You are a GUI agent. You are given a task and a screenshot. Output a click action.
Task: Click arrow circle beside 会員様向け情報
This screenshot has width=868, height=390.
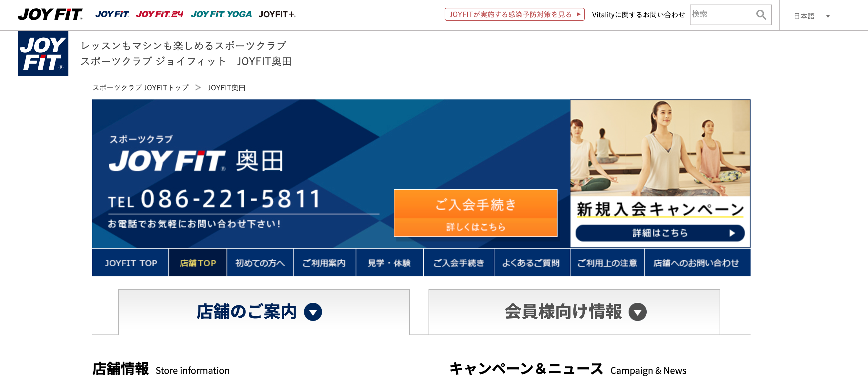click(x=638, y=312)
